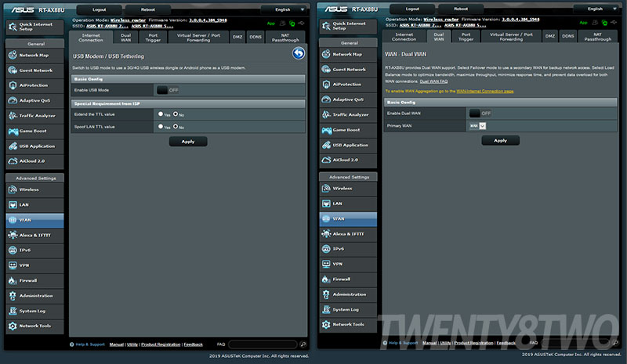
Task: Switch to Port Trigger tab in left window
Action: [x=153, y=38]
